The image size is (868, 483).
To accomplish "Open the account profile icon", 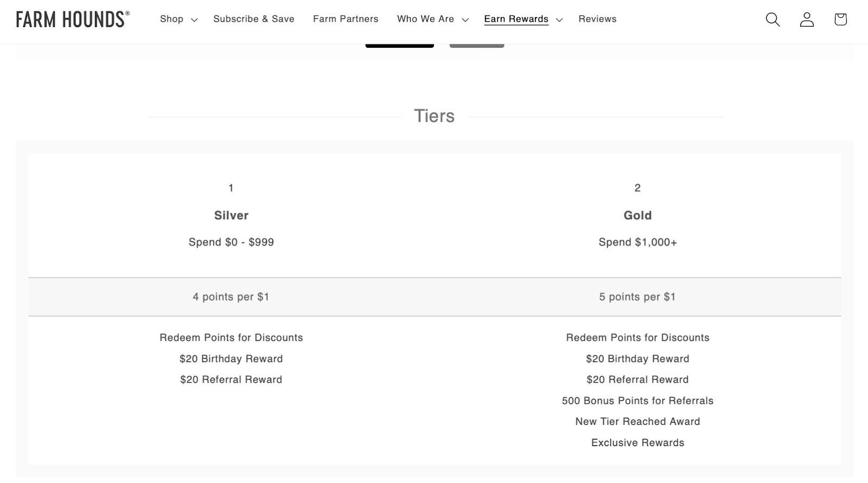I will coord(807,20).
